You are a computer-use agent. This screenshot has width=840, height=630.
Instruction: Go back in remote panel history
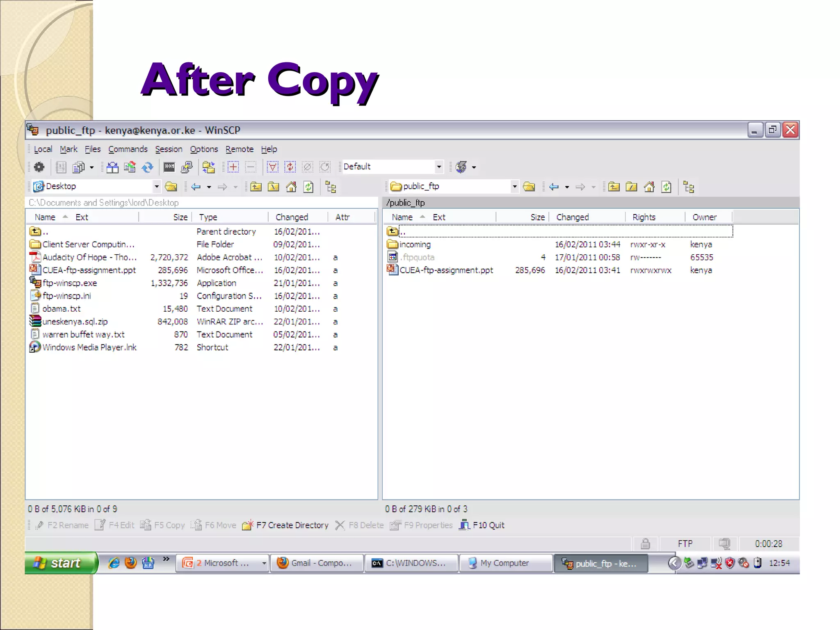[554, 187]
